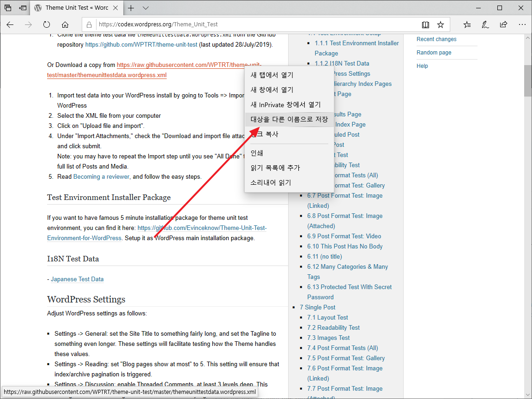
Task: Open Settings and more menu
Action: click(522, 24)
